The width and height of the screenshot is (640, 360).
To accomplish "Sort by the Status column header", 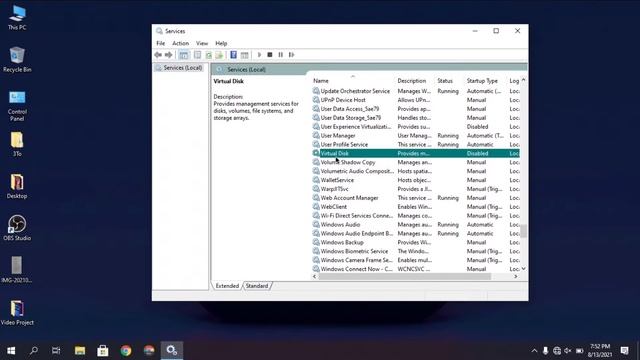I will pos(445,81).
